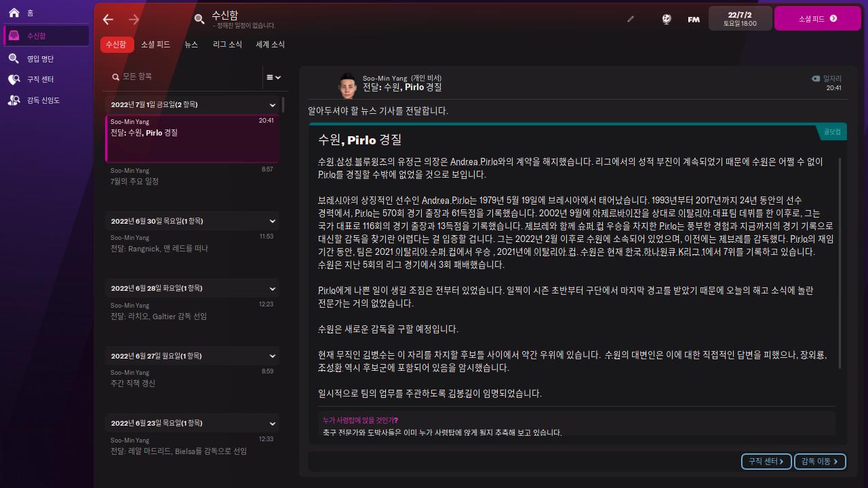The image size is (868, 488).
Task: Switch to the 리그 소식 tab
Action: pyautogui.click(x=227, y=44)
